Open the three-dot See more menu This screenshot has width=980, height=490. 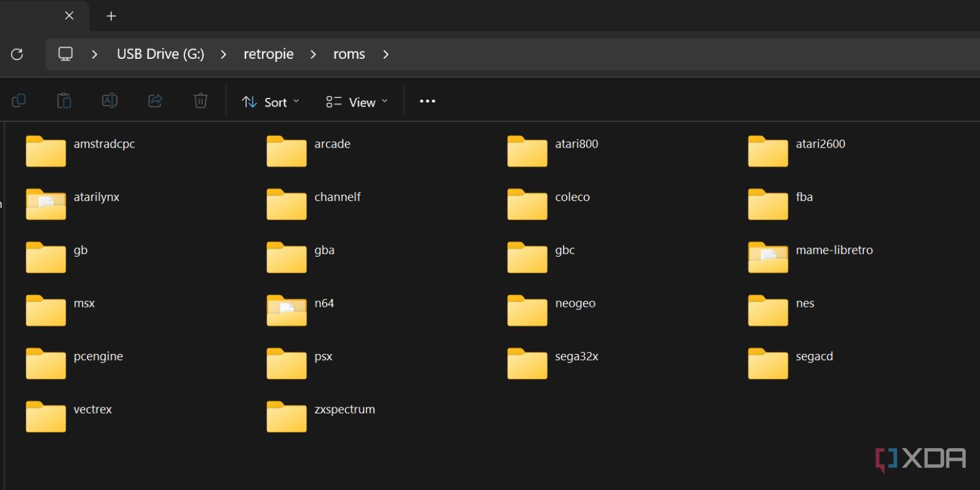click(428, 101)
